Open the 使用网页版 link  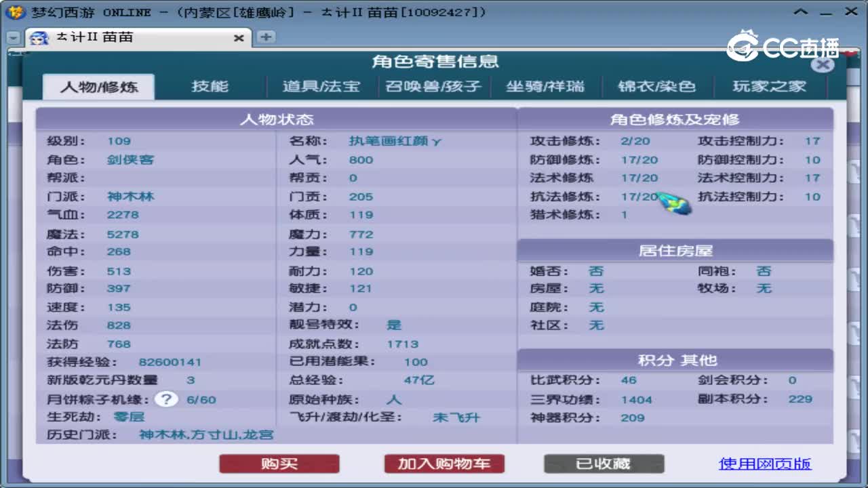(766, 464)
